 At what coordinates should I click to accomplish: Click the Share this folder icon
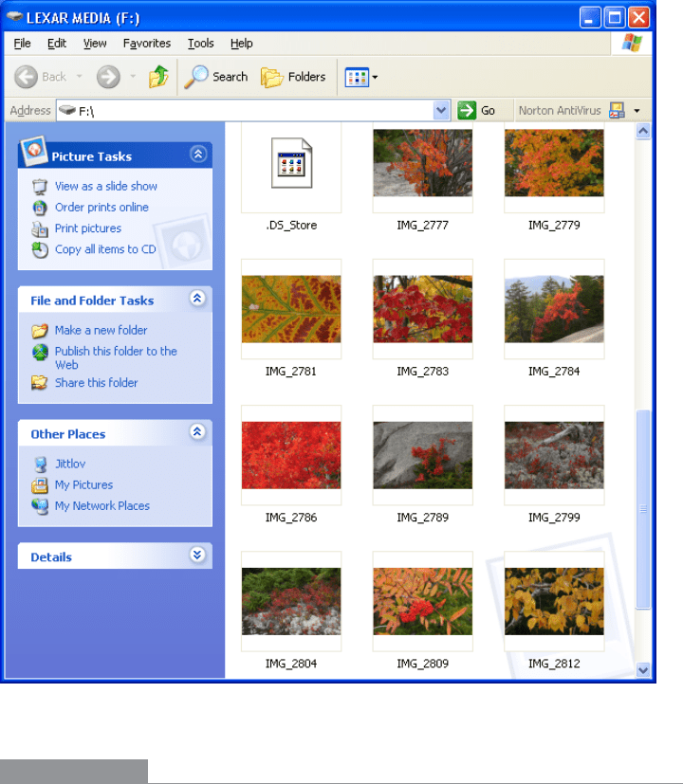(x=40, y=383)
